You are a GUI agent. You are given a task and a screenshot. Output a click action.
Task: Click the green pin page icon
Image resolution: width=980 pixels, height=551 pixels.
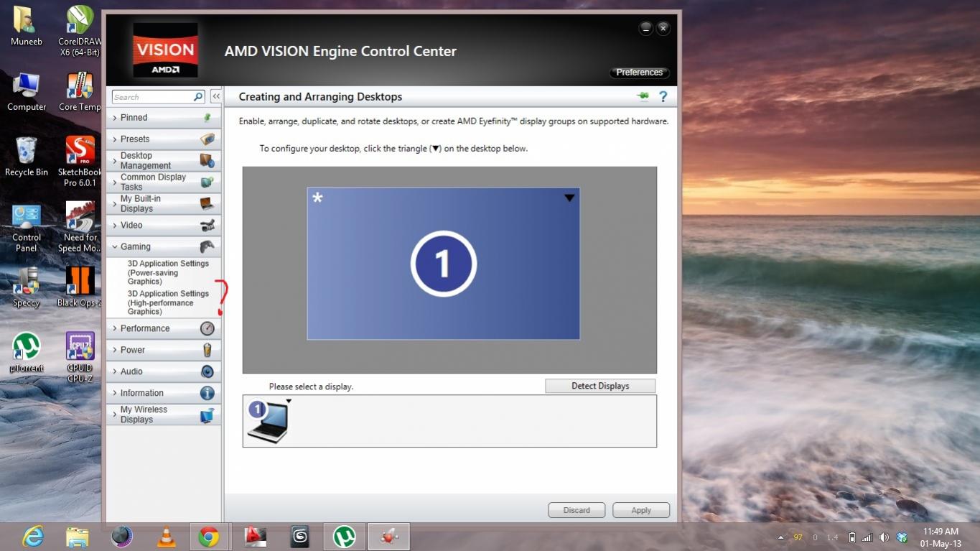pos(643,96)
